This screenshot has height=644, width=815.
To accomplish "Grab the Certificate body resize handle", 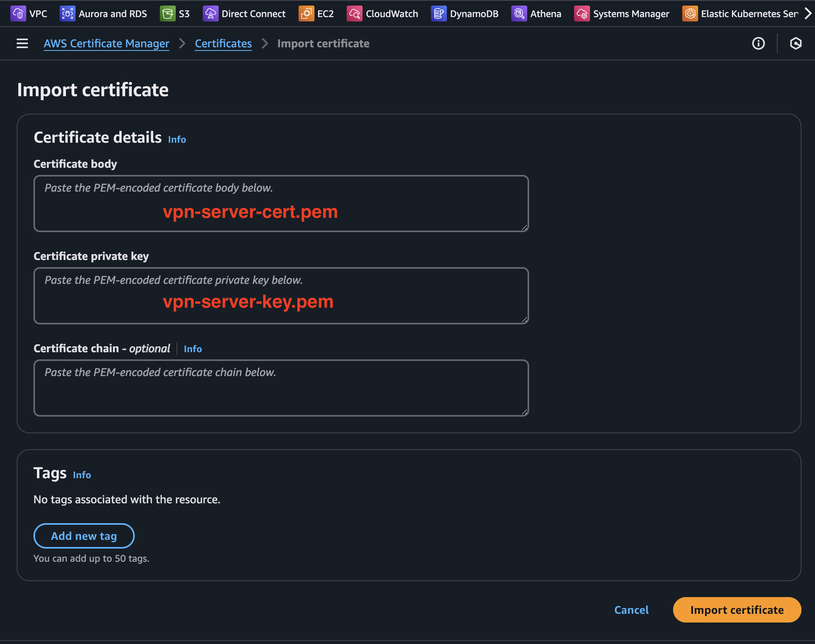I will 524,227.
